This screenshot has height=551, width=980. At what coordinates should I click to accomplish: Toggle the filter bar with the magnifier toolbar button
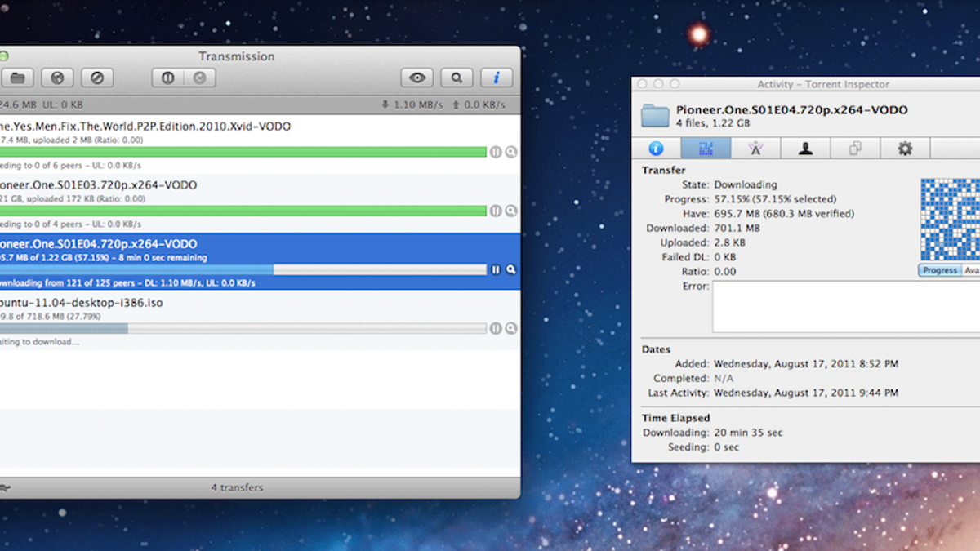[457, 78]
